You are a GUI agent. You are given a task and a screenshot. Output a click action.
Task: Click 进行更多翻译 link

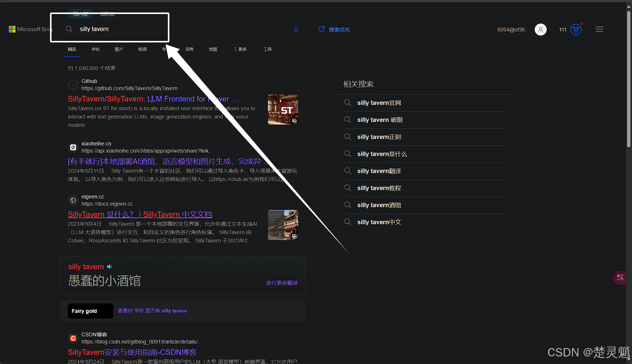coord(282,283)
